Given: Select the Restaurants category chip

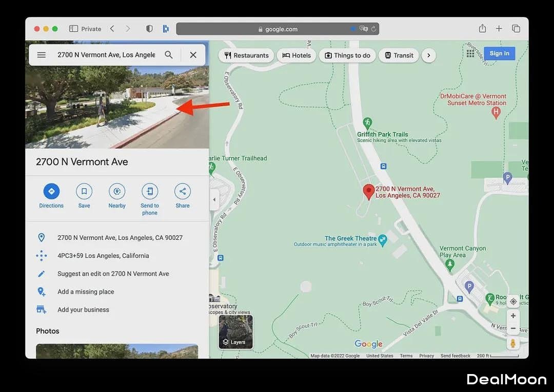Looking at the screenshot, I should (247, 55).
